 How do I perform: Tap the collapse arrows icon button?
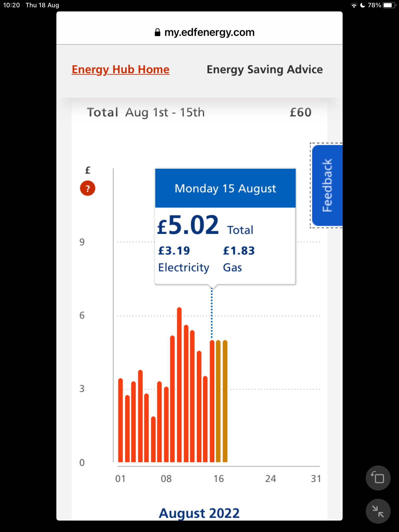click(x=378, y=511)
